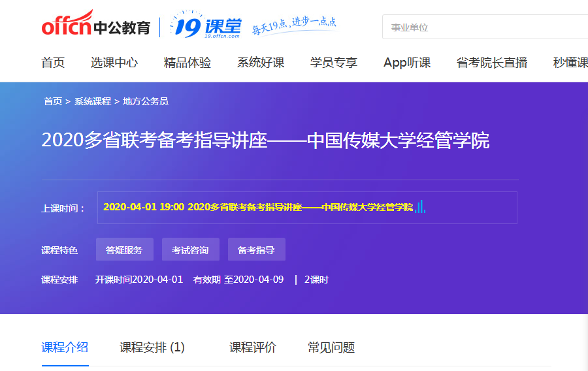Open 省考院长直播 navigation item
The height and width of the screenshot is (371, 588).
tap(492, 63)
